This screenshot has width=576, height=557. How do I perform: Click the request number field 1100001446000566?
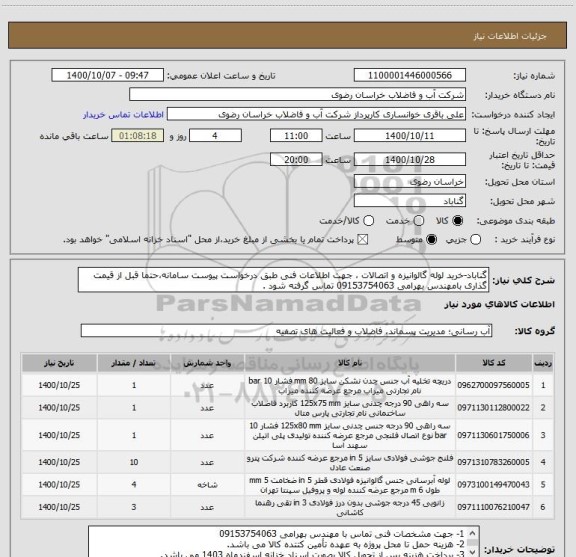(x=410, y=75)
